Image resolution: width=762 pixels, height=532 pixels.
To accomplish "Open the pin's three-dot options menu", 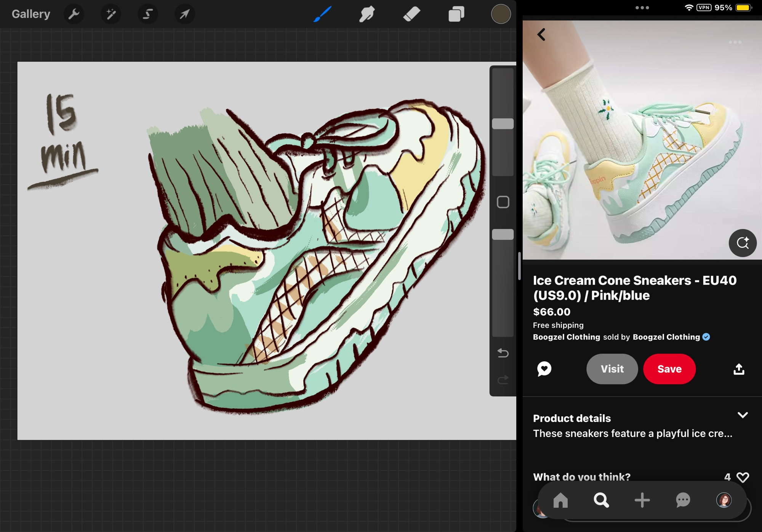I will (x=735, y=42).
